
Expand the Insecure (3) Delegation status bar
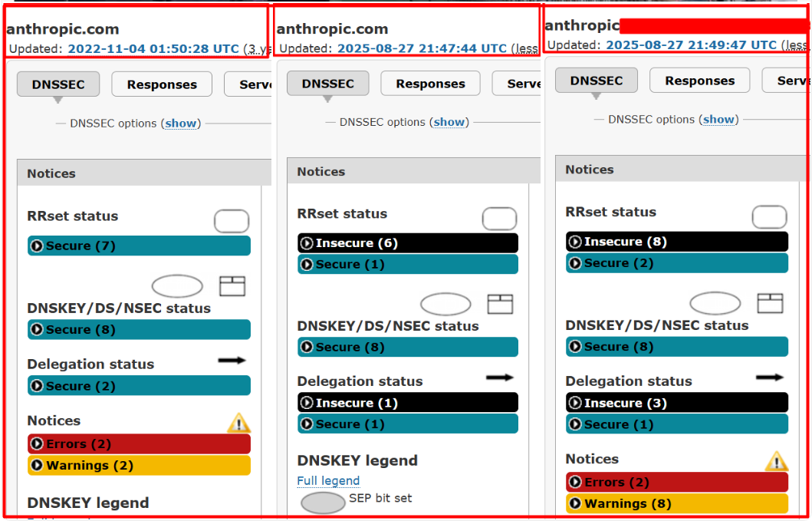(677, 403)
